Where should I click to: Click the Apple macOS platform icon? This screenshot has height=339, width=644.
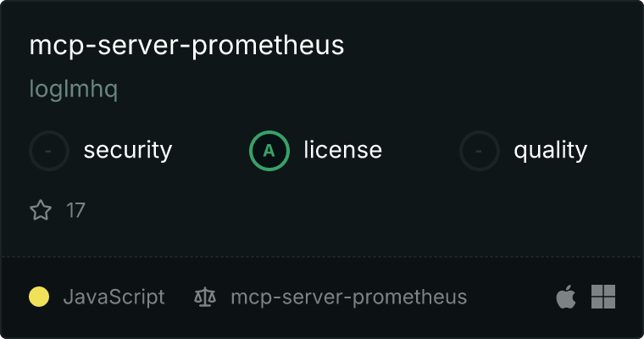566,297
